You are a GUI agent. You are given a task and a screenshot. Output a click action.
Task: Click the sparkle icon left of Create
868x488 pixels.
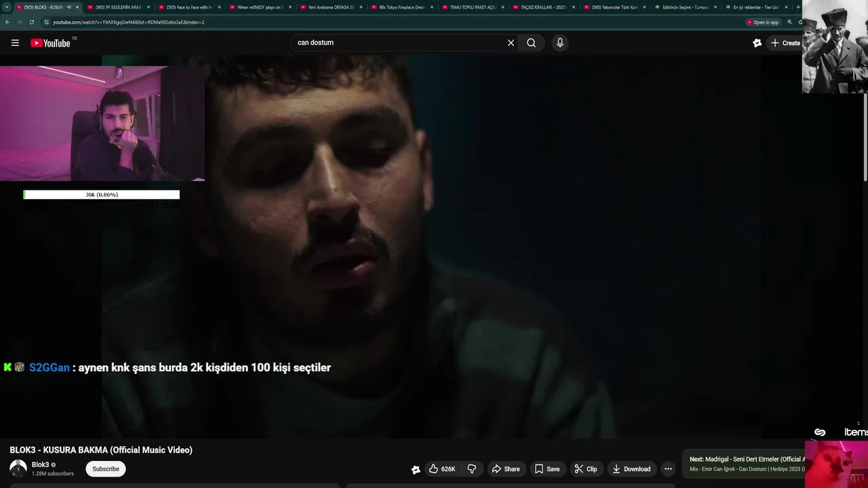click(x=757, y=43)
